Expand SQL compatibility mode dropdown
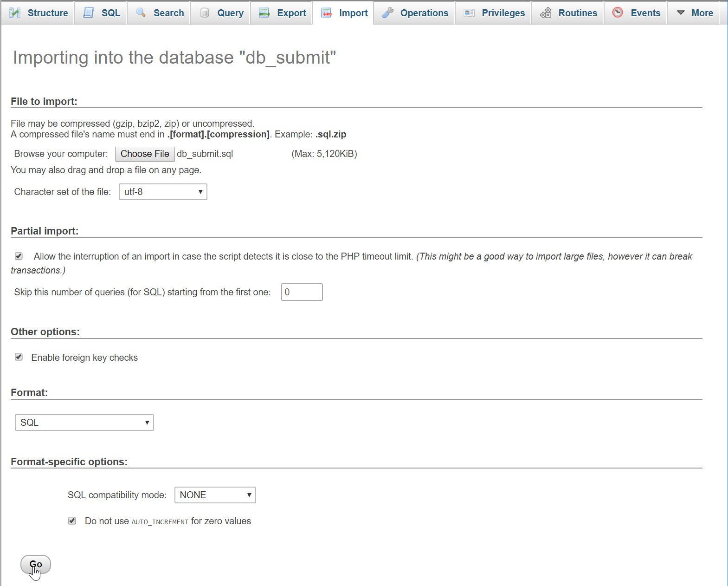This screenshot has height=586, width=728. 215,495
